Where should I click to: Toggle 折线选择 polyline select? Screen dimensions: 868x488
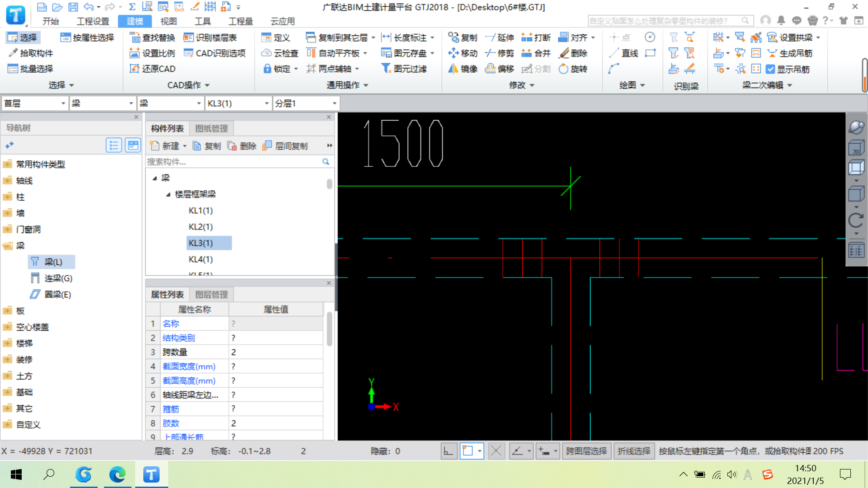coord(634,451)
